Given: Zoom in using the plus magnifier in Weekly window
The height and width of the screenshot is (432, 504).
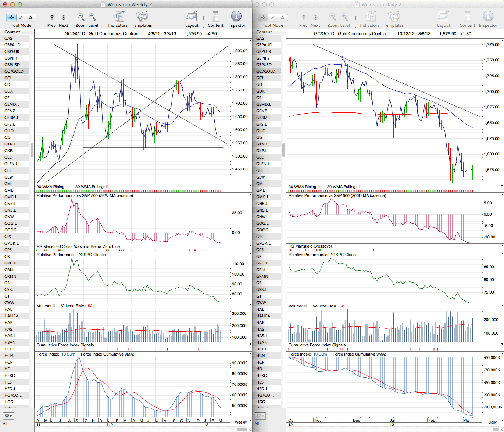Looking at the screenshot, I should (x=93, y=17).
